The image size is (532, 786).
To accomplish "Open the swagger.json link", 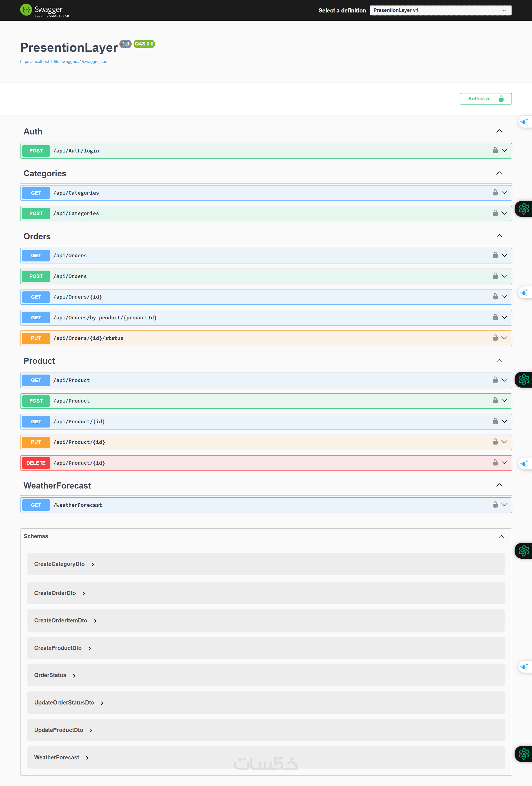I will (x=63, y=62).
